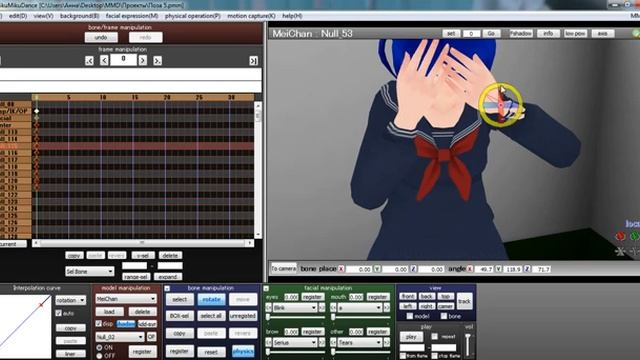Open the MeiChan model dropdown

126,299
